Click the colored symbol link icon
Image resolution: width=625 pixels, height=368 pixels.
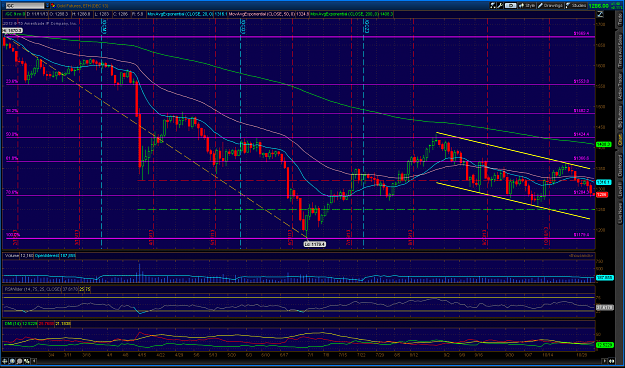[x=53, y=6]
